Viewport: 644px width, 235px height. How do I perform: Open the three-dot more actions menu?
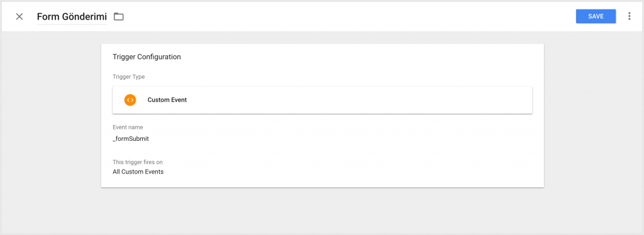629,16
